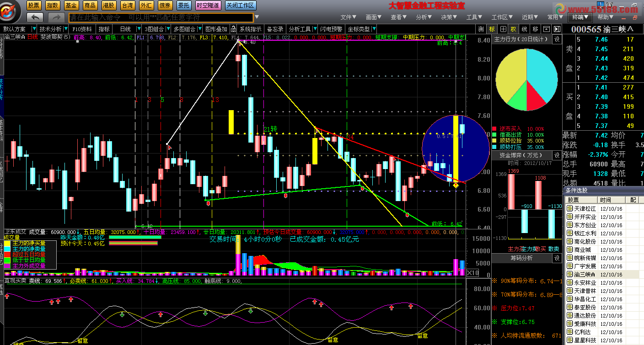Click the 闪电预警 toolbar item
Viewport: 644px width, 345px height.
(331, 29)
